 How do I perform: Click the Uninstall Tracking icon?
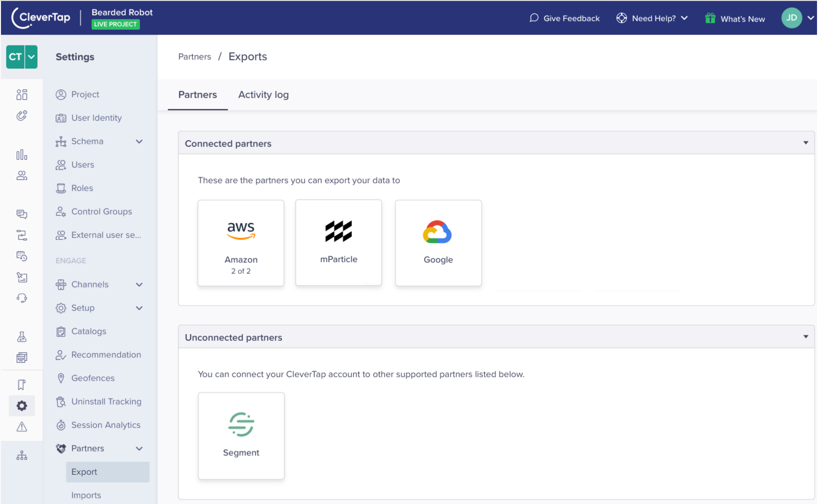click(61, 402)
